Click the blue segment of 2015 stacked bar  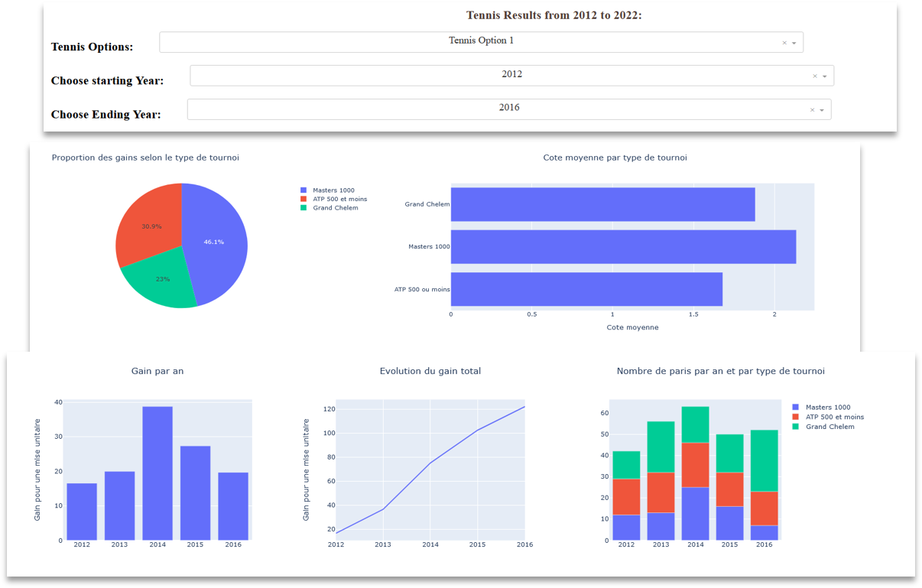click(729, 523)
